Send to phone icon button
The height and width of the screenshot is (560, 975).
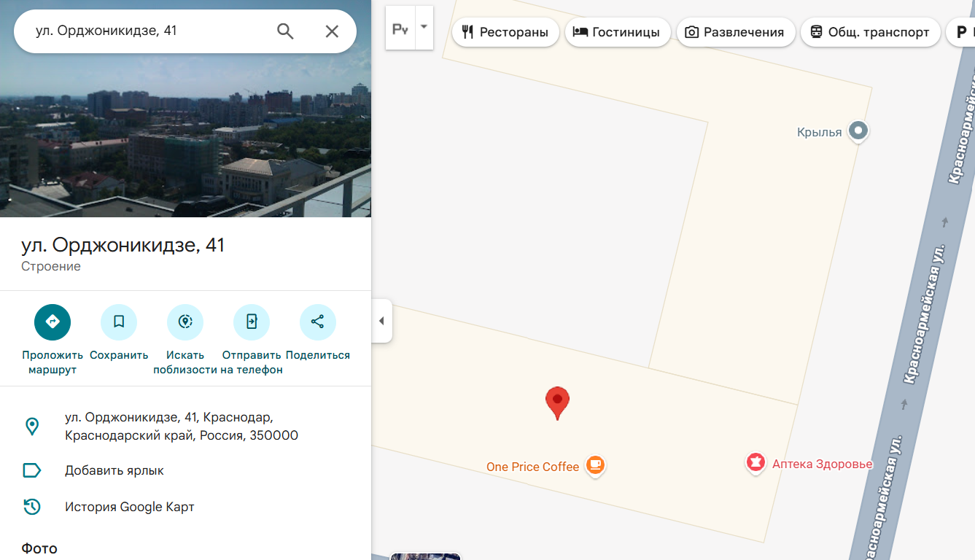point(252,322)
